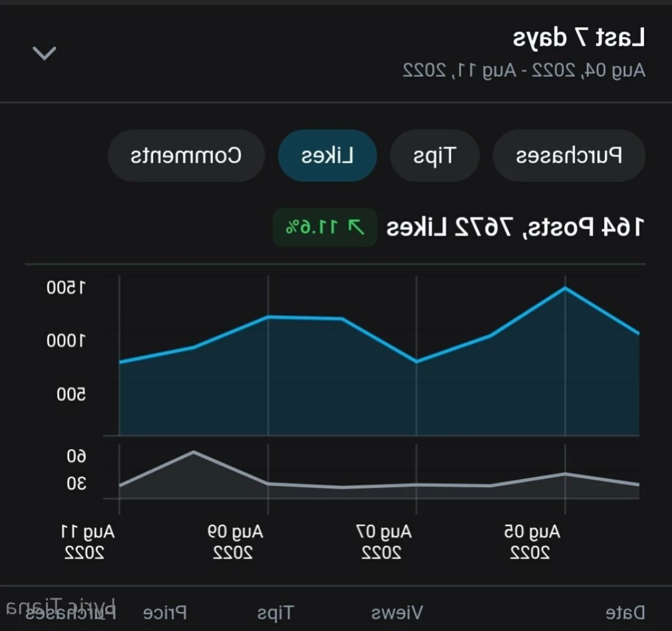672x631 pixels.
Task: Sort by the Purchases column header
Action: pyautogui.click(x=71, y=613)
